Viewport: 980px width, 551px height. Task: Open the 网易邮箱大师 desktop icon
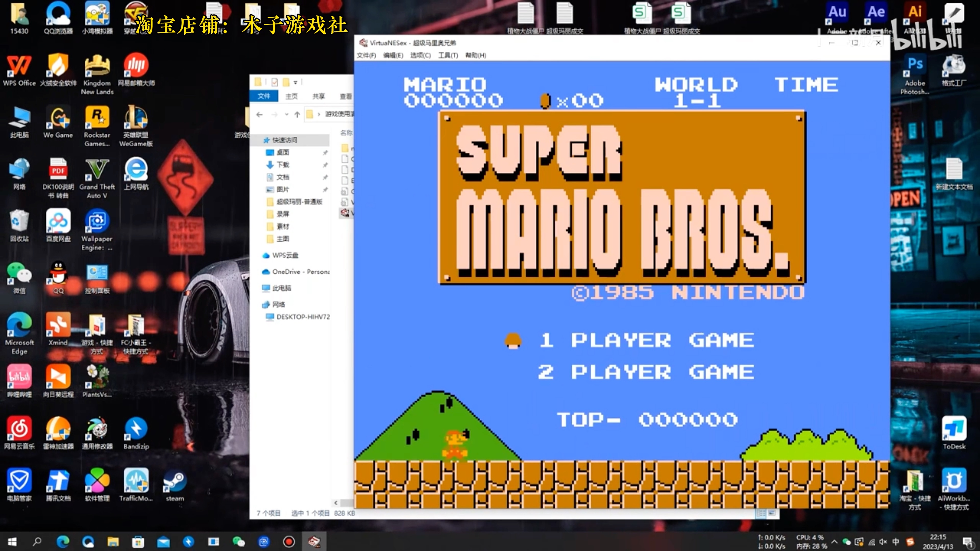click(136, 70)
